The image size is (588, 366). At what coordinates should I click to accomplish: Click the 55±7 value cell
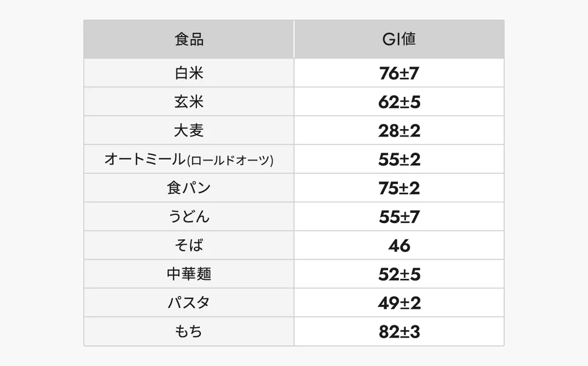pyautogui.click(x=399, y=217)
